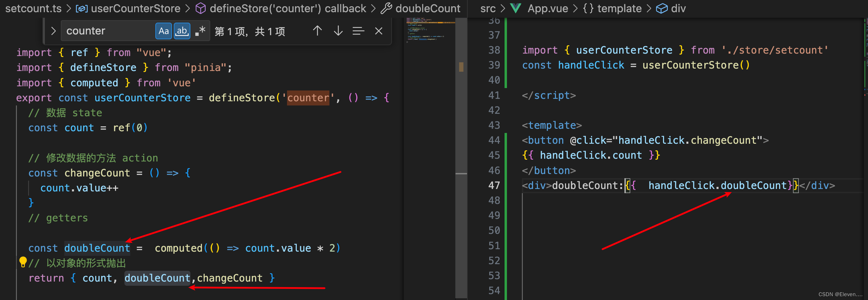
Task: Click the left editor vertical scrollbar
Action: click(461, 158)
